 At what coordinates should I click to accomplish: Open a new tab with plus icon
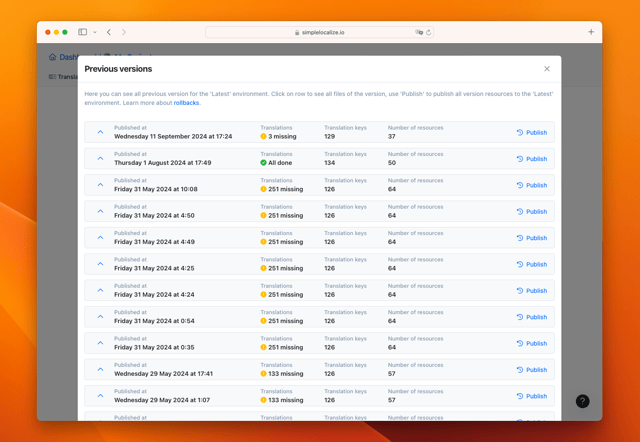coord(591,32)
